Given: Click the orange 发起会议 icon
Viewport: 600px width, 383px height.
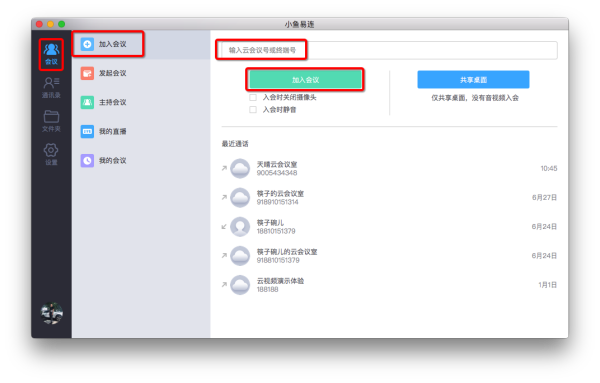Looking at the screenshot, I should pyautogui.click(x=87, y=73).
